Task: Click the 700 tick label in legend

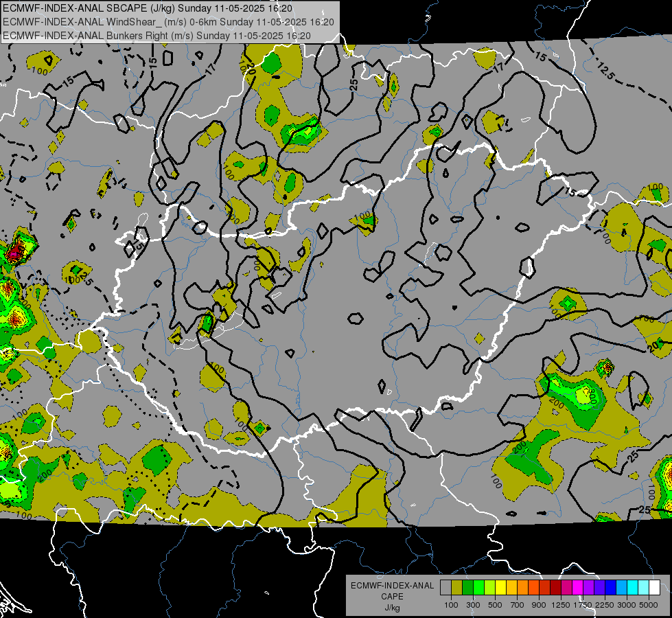Action: (x=518, y=605)
